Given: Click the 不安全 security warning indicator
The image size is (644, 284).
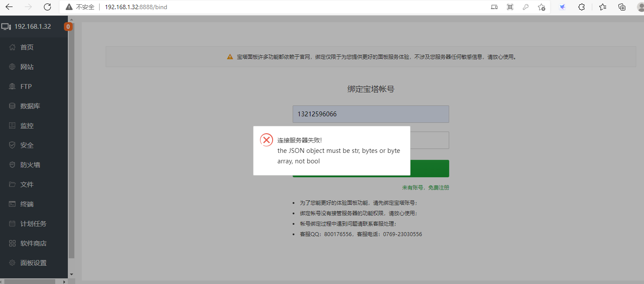Looking at the screenshot, I should (x=80, y=7).
